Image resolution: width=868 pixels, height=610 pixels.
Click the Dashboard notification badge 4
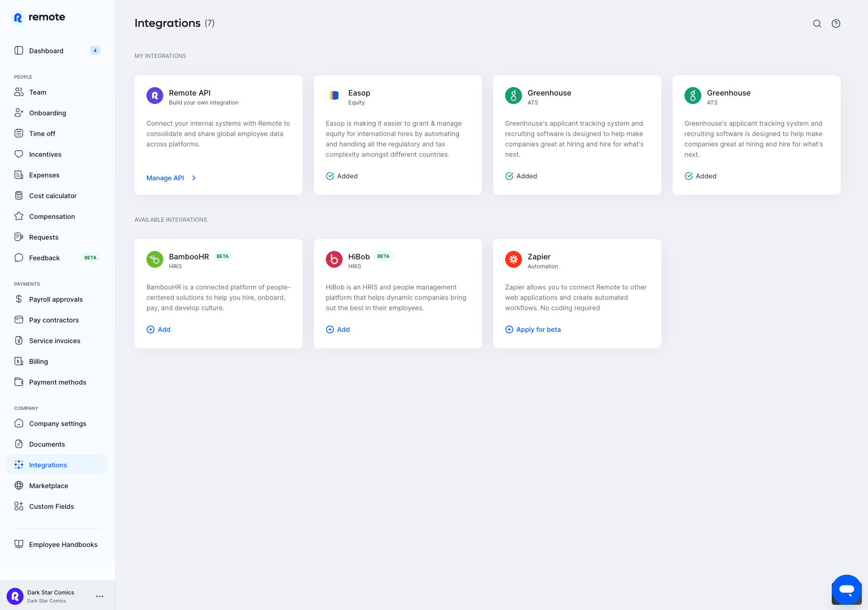[95, 50]
